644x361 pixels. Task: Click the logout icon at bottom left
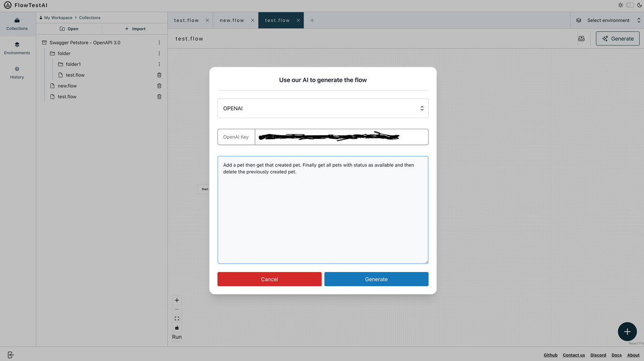11,354
